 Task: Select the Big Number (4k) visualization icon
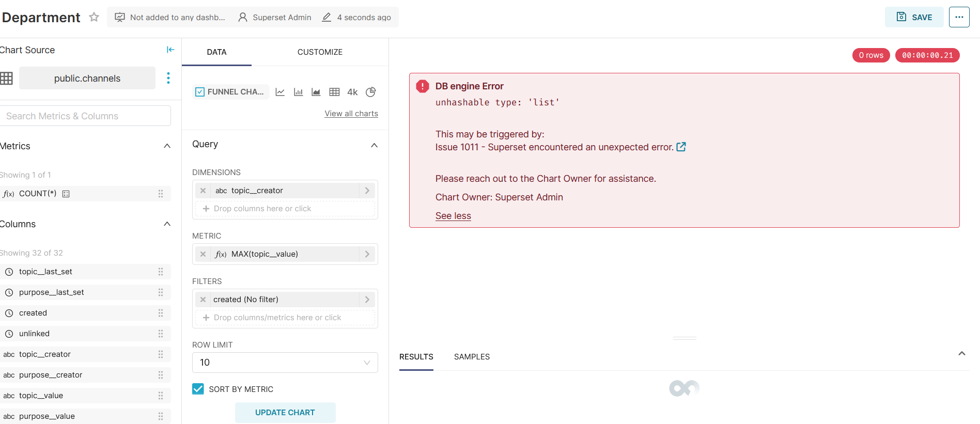[352, 91]
